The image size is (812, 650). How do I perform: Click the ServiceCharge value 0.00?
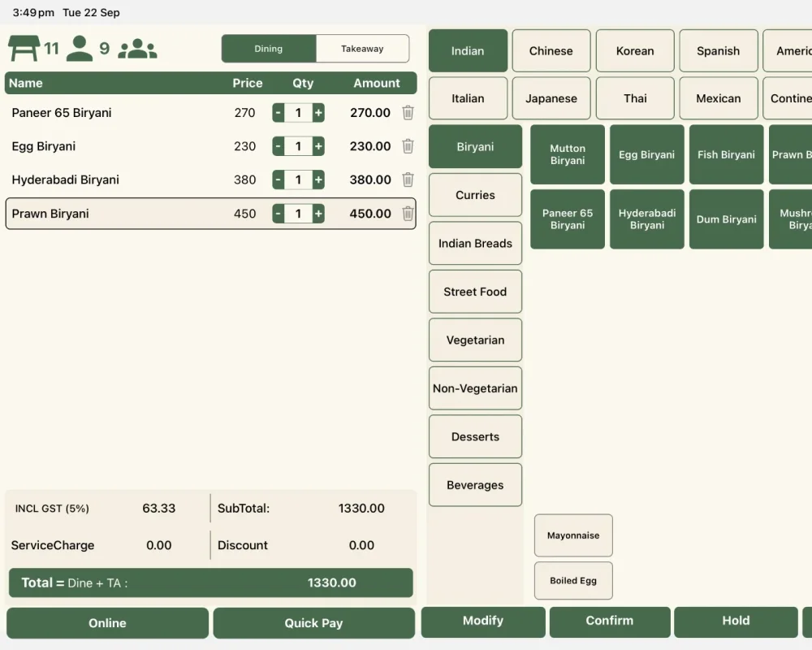159,545
